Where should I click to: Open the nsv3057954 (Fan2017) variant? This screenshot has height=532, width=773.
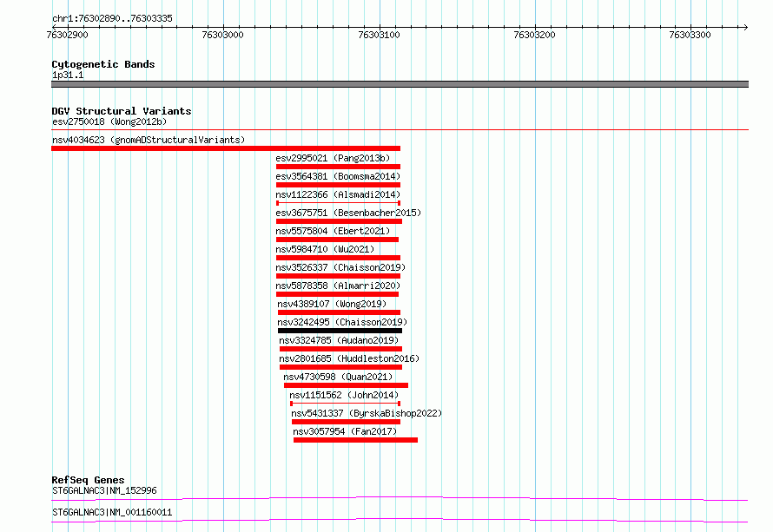[x=345, y=431]
